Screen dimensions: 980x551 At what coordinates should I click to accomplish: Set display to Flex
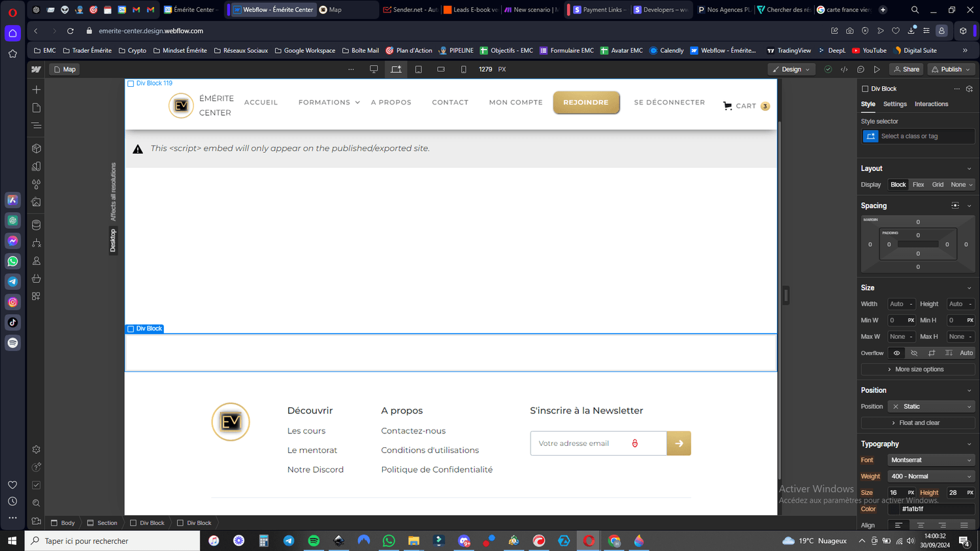pos(918,185)
